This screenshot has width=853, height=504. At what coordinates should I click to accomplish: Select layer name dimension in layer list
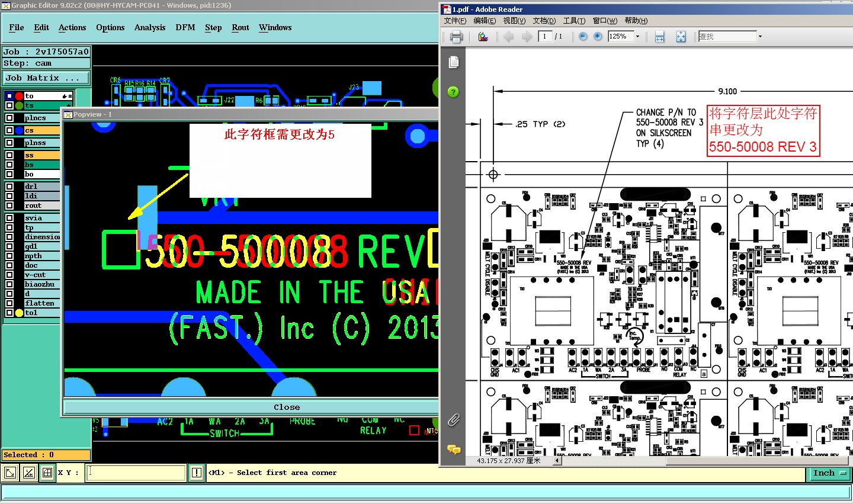point(42,237)
